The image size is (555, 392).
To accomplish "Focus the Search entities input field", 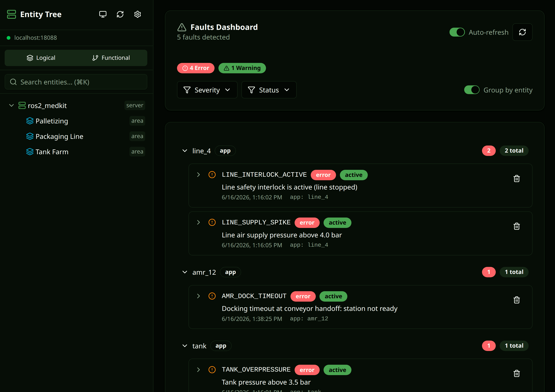I will (x=76, y=82).
